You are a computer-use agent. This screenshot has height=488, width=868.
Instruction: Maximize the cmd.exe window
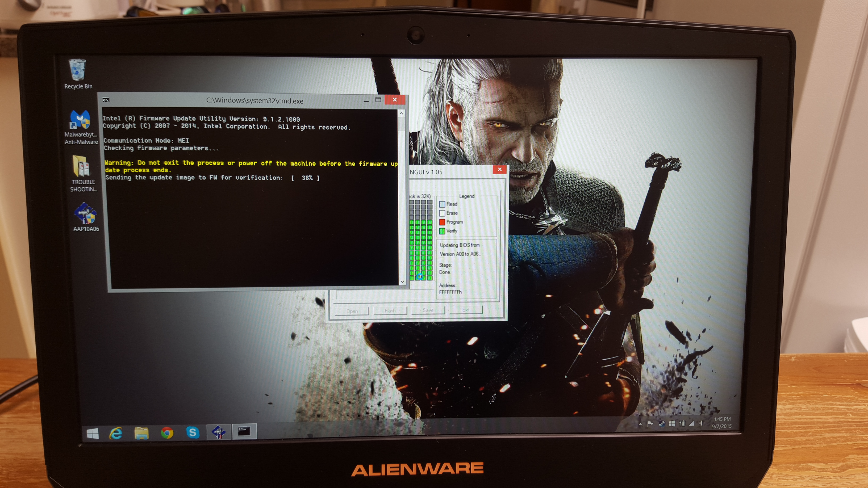[x=378, y=100]
